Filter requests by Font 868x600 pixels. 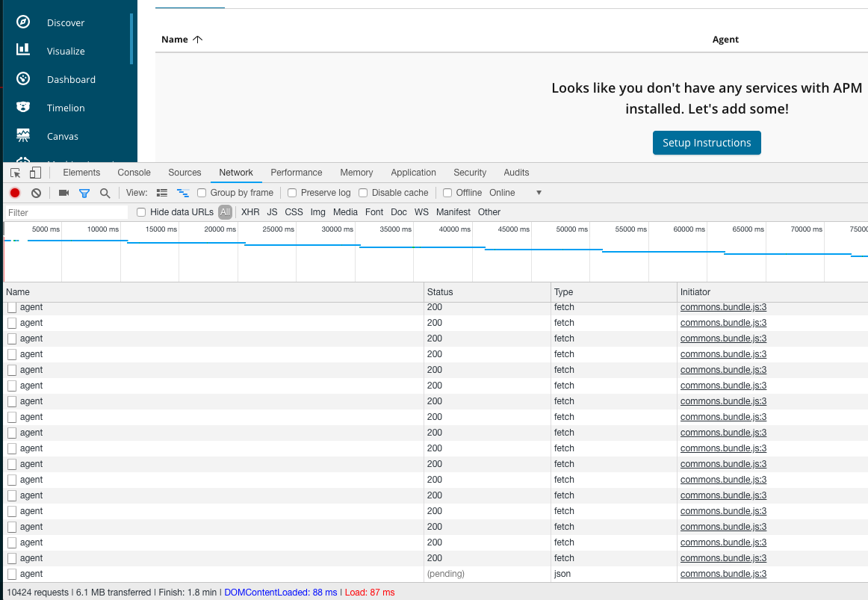[374, 212]
